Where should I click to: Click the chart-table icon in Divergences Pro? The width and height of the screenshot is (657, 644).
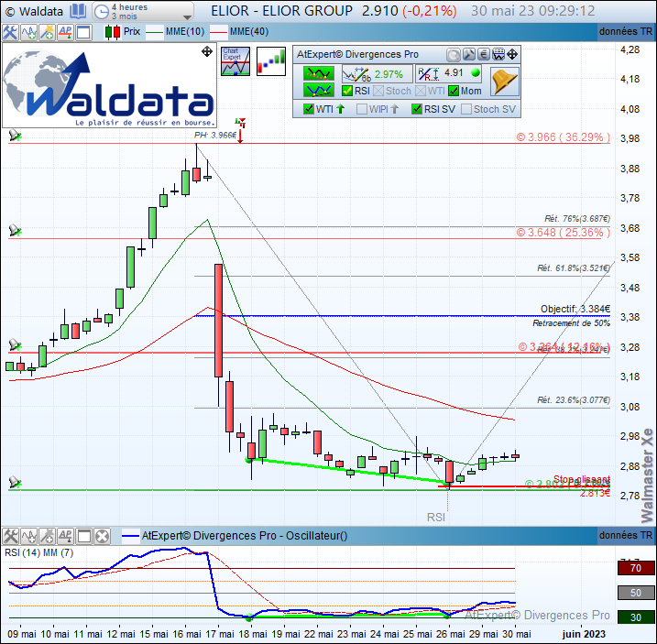click(498, 54)
